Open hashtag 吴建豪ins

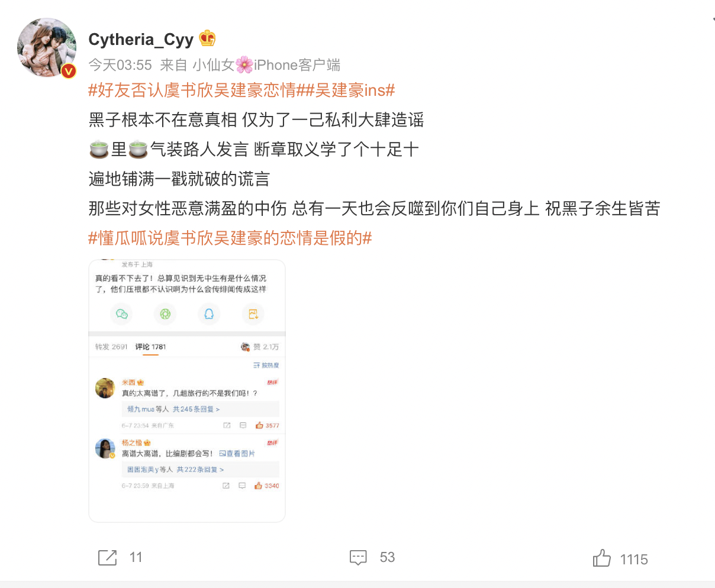tap(346, 91)
